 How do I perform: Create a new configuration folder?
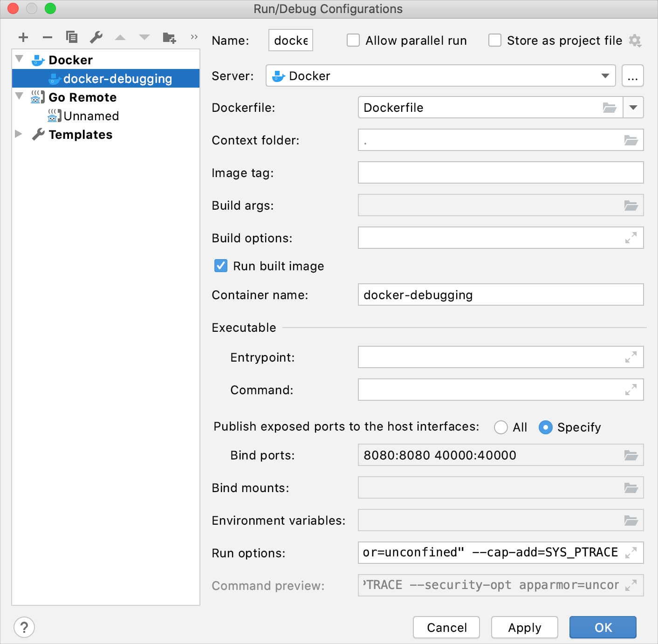tap(169, 37)
